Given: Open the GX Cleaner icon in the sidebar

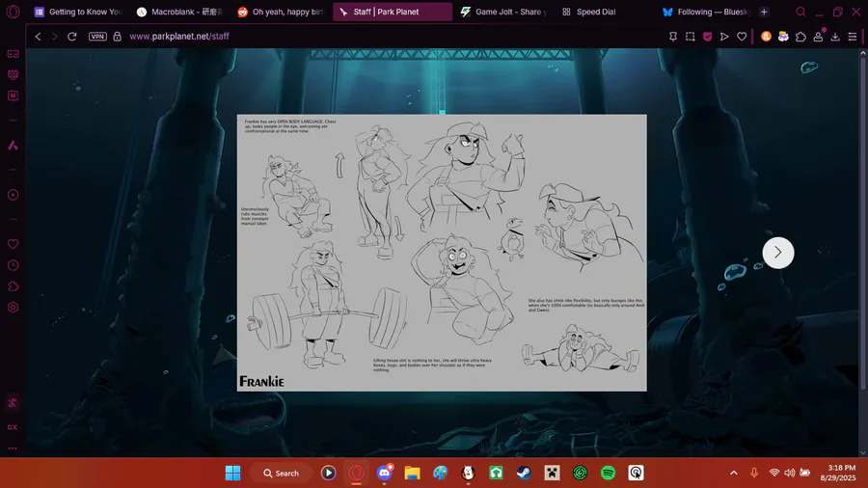Looking at the screenshot, I should [13, 403].
